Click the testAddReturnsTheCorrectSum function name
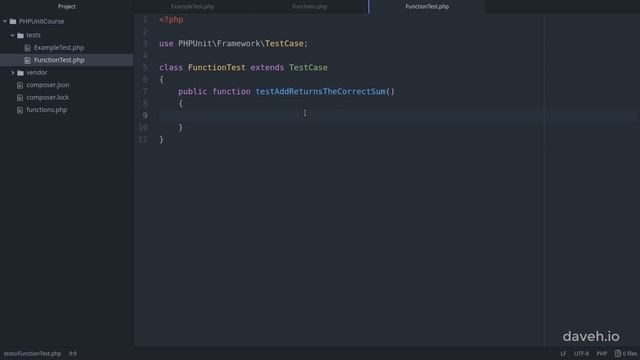The height and width of the screenshot is (360, 640). [x=320, y=91]
